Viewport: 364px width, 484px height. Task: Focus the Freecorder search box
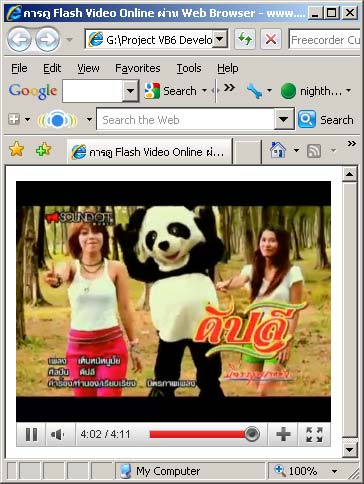[x=325, y=40]
